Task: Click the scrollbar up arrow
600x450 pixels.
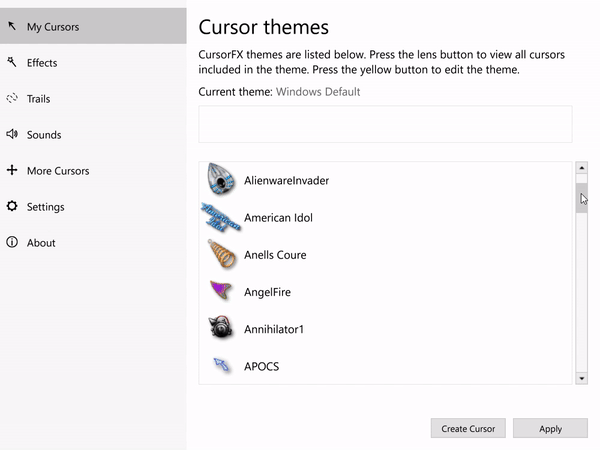Action: (582, 168)
